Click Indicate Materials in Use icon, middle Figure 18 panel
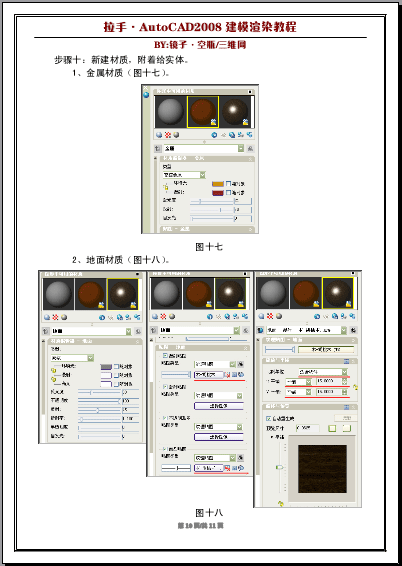Screen dimensions: 402x566 pos(227,317)
